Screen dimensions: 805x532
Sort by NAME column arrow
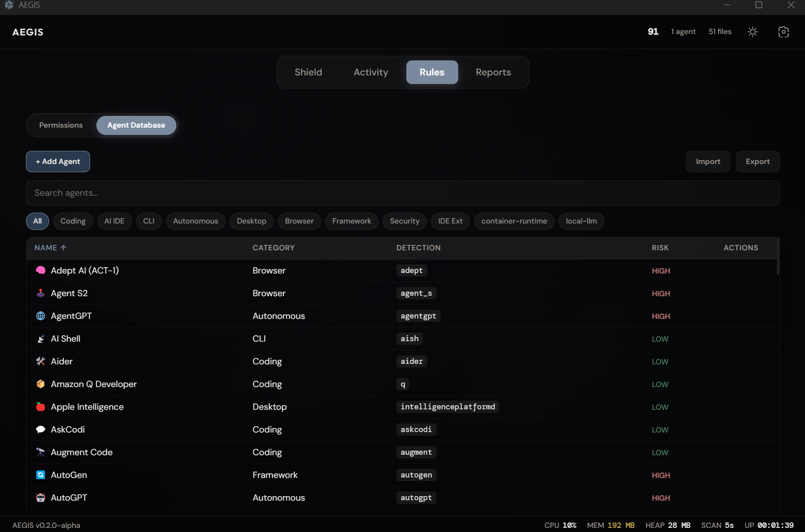tap(63, 248)
